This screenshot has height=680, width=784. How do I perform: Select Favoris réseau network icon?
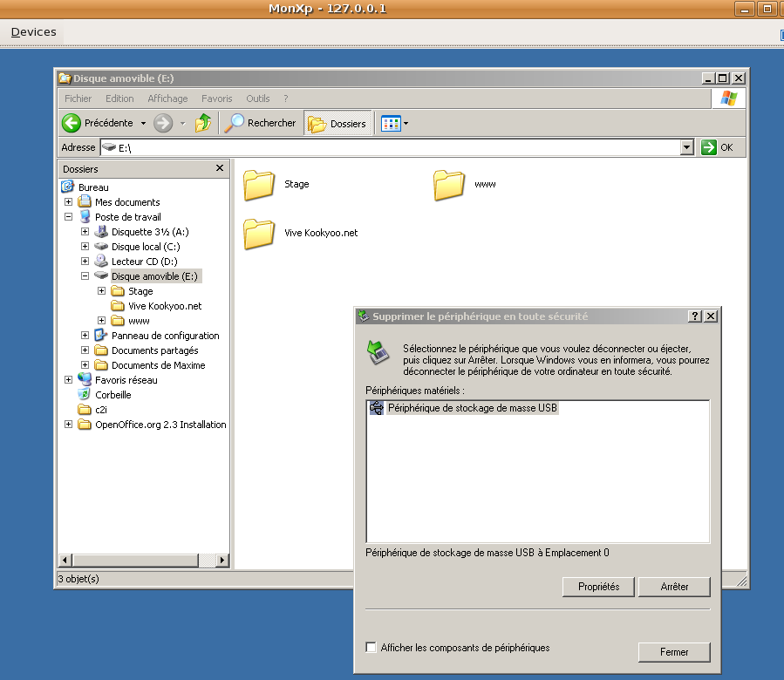point(85,380)
